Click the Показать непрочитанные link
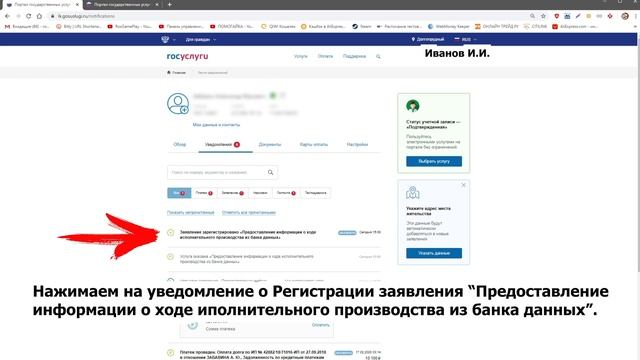The height and width of the screenshot is (360, 640). point(191,213)
